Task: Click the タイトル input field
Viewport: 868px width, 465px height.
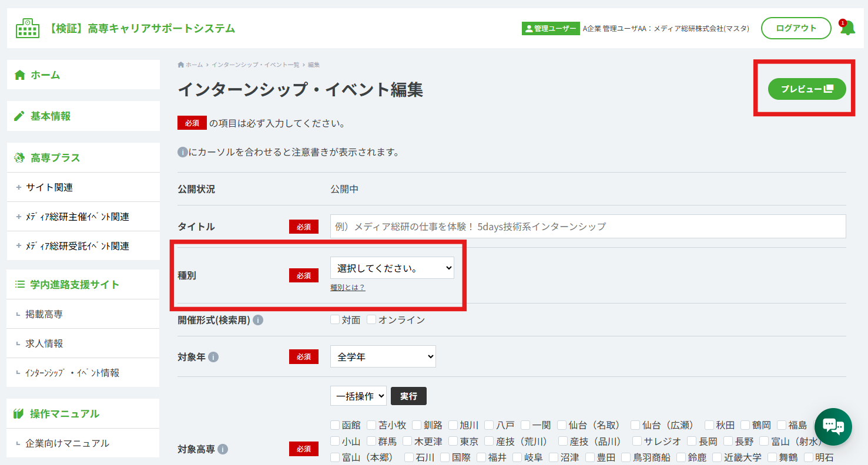Action: 588,226
